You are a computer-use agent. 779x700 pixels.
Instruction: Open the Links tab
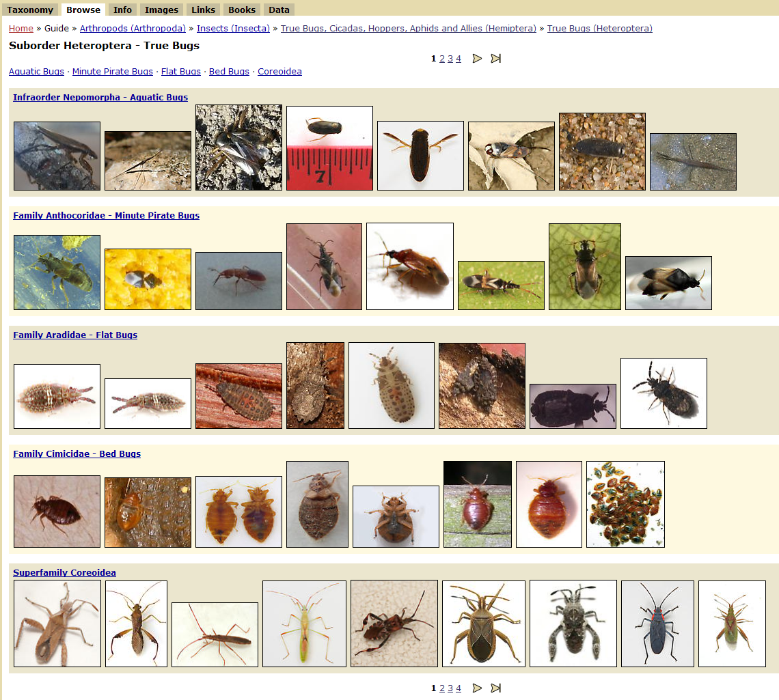203,10
